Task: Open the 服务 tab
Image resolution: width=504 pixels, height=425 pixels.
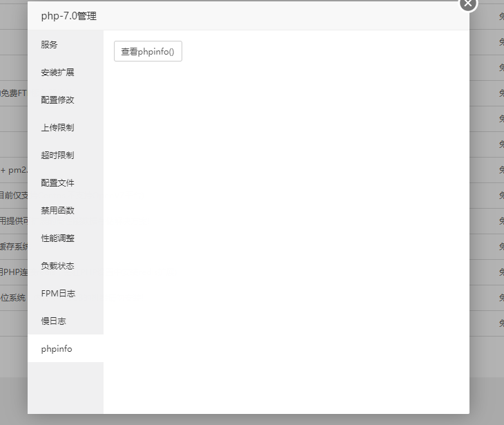Action: 66,45
